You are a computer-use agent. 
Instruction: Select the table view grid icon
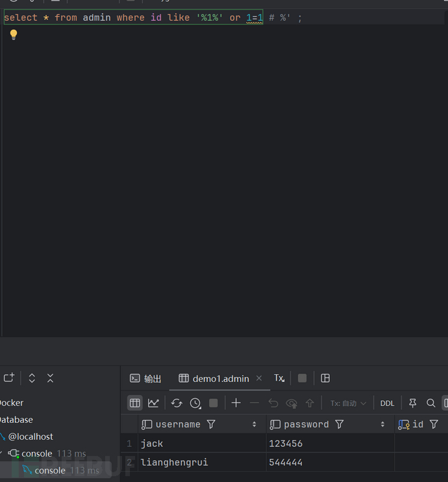pos(134,403)
